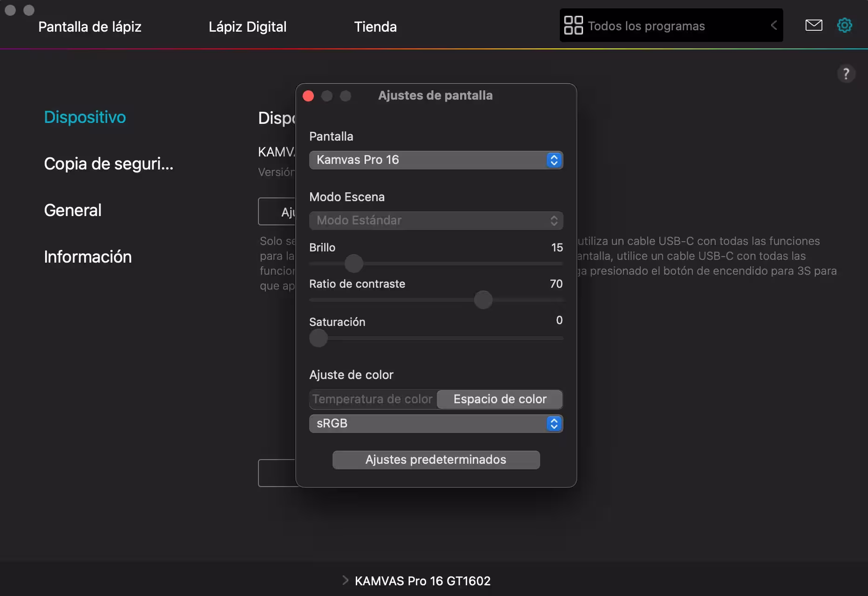Switch to Lápiz Digital tab
Image resolution: width=868 pixels, height=596 pixels.
pyautogui.click(x=247, y=27)
